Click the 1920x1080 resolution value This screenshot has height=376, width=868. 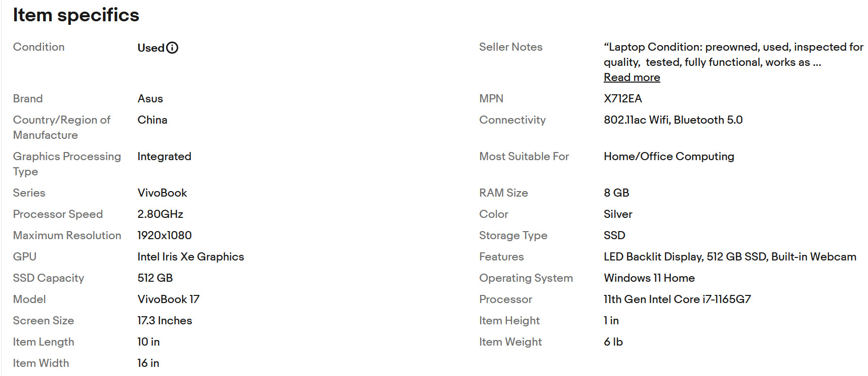(165, 236)
